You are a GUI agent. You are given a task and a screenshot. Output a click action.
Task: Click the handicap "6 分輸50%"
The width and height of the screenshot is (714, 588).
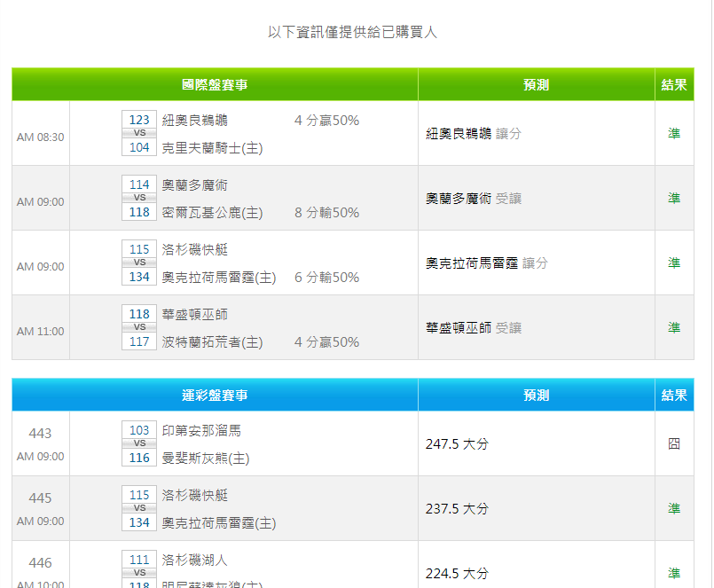point(327,278)
